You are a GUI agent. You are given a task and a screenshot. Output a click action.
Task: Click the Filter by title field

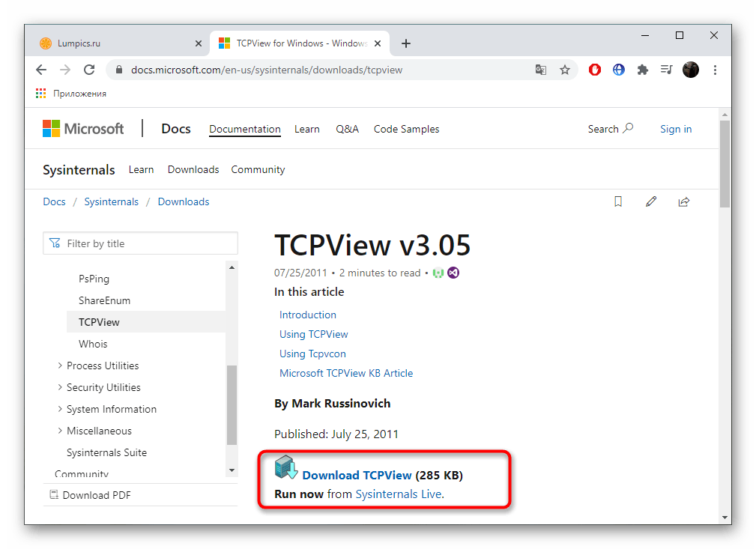pyautogui.click(x=140, y=243)
